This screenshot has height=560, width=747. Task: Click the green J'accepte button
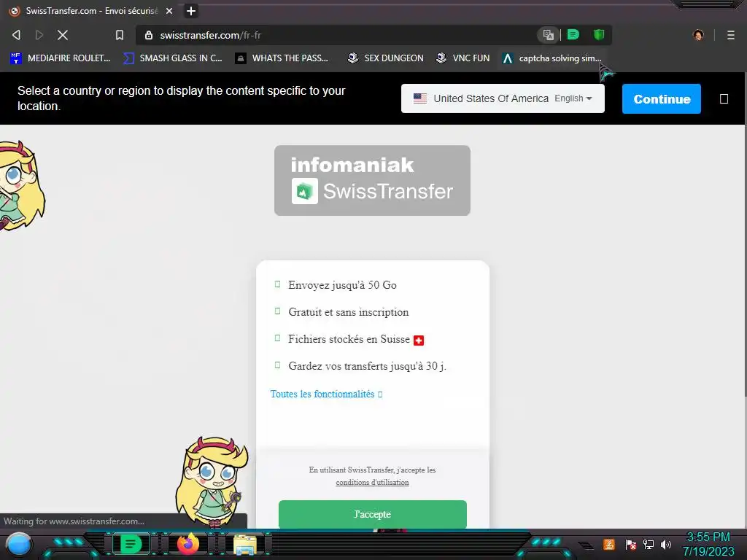(x=373, y=514)
